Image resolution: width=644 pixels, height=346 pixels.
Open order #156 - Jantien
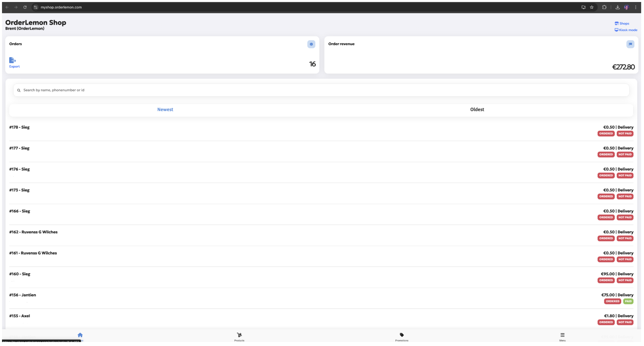tap(23, 295)
